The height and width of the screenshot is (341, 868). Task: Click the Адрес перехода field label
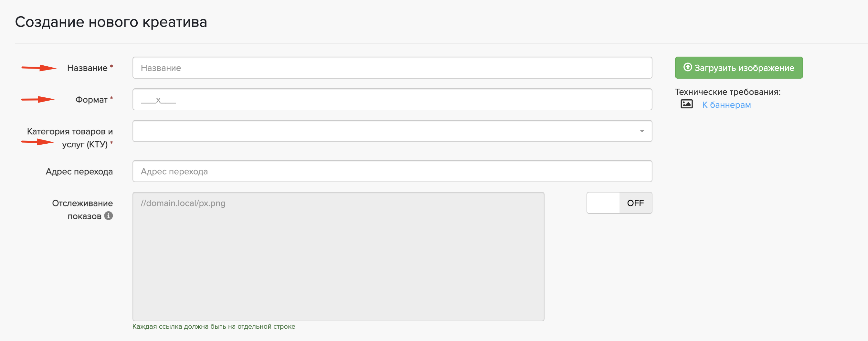pos(79,172)
